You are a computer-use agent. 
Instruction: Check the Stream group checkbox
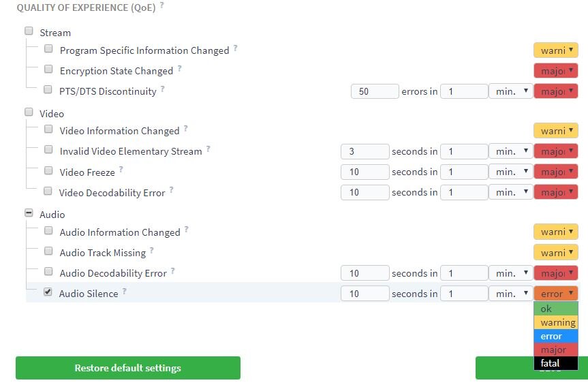(x=29, y=31)
